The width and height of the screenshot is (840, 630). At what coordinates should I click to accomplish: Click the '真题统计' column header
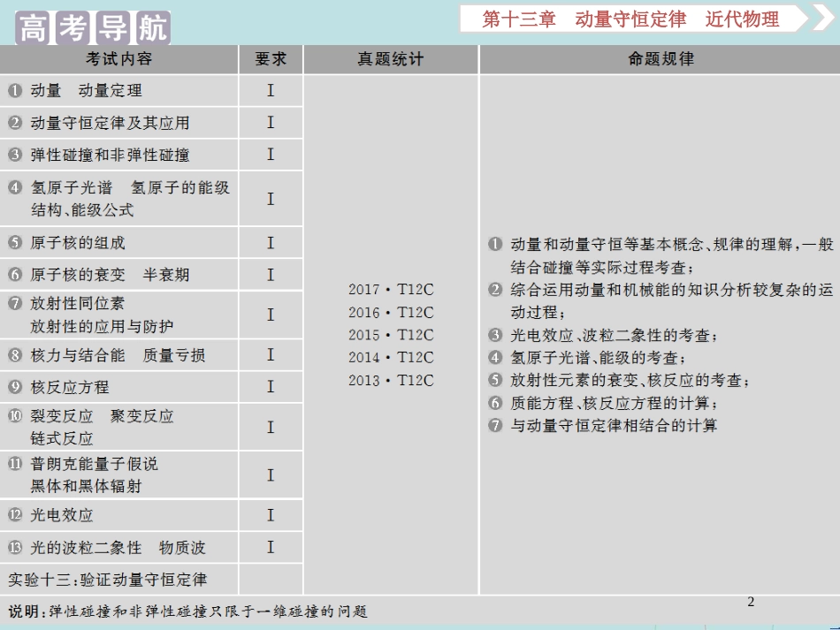coord(391,59)
